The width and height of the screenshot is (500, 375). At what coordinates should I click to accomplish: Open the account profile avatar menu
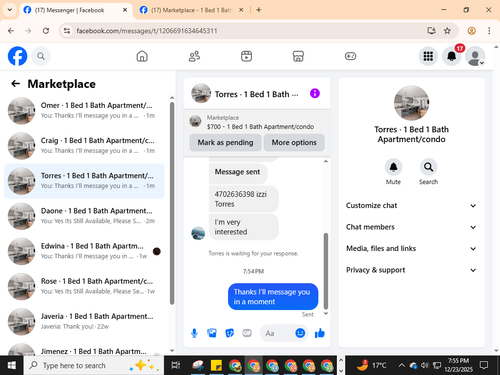475,56
